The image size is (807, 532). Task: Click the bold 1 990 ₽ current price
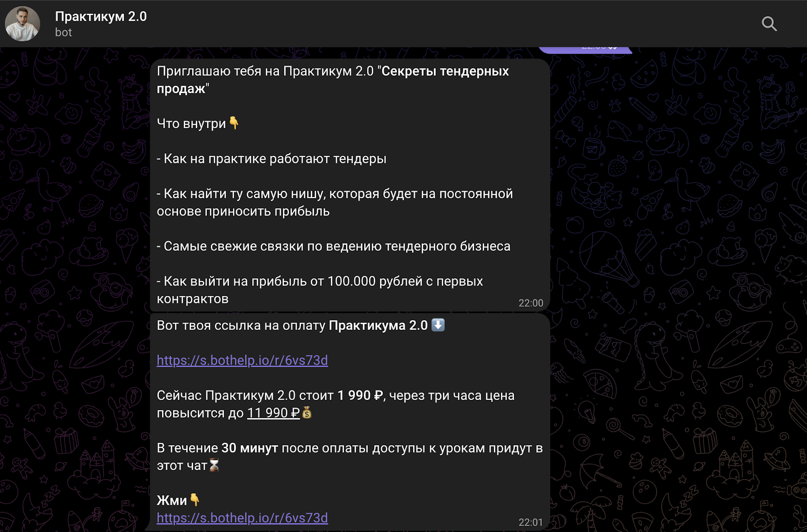point(360,395)
